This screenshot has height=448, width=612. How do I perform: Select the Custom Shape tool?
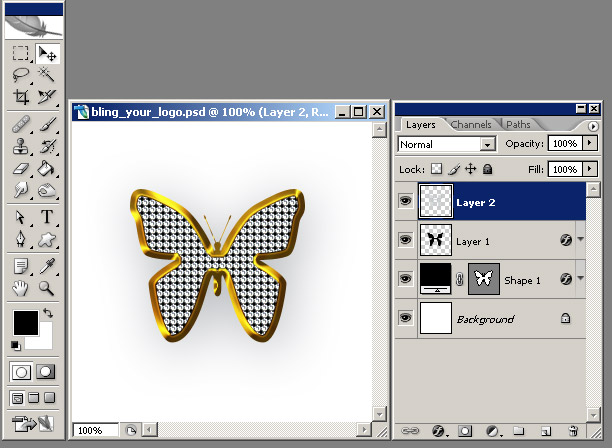pos(46,239)
